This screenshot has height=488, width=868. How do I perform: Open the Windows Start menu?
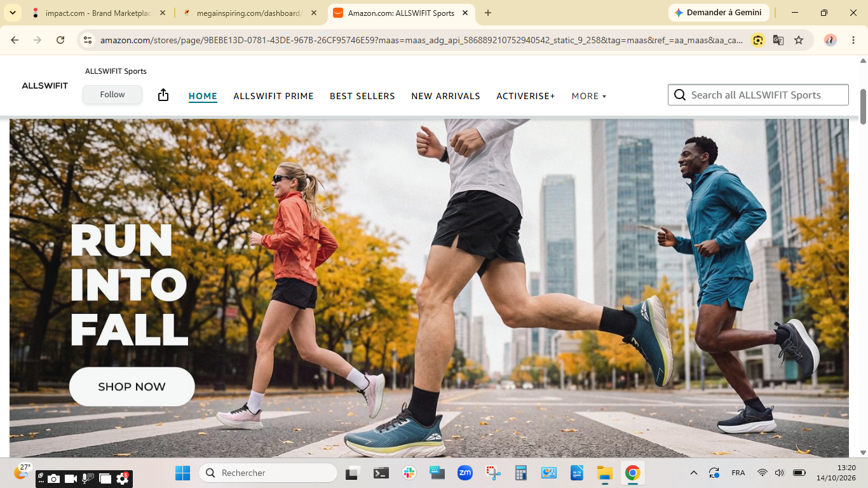(182, 473)
